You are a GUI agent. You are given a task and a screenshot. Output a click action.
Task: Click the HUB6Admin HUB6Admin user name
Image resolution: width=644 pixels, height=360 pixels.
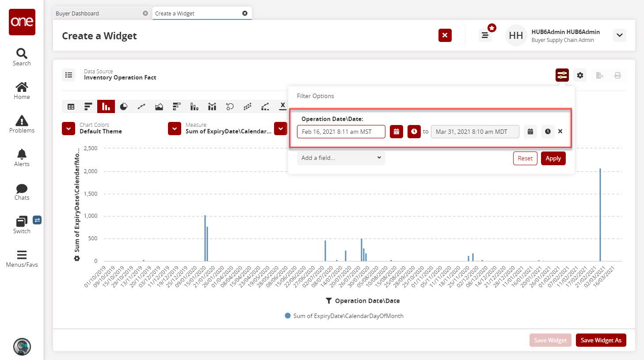[565, 32]
